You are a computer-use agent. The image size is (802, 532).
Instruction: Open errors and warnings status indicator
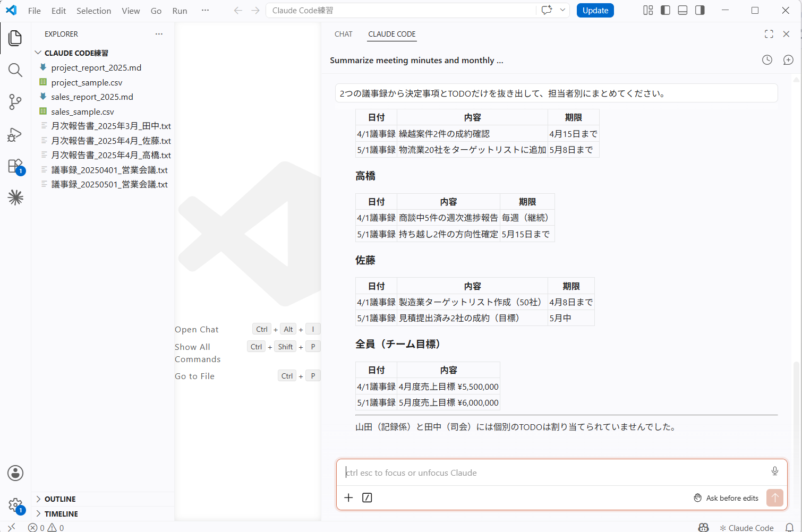point(46,527)
